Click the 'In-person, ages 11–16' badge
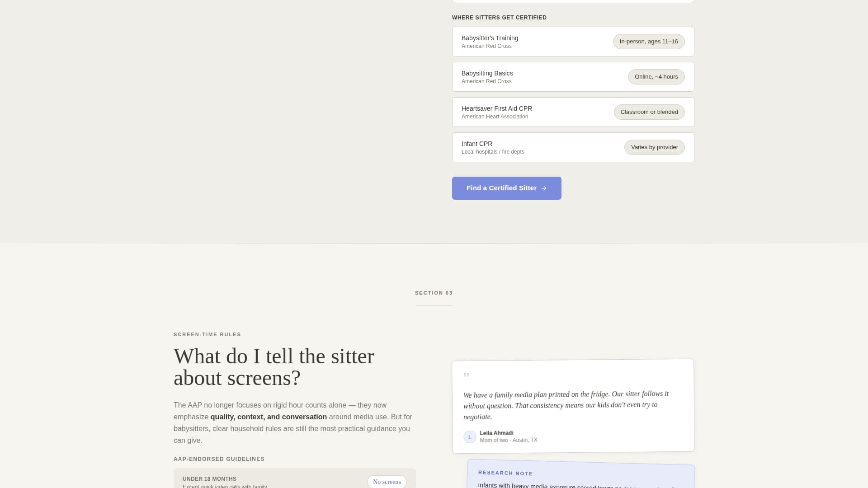This screenshot has width=868, height=488. click(x=649, y=42)
